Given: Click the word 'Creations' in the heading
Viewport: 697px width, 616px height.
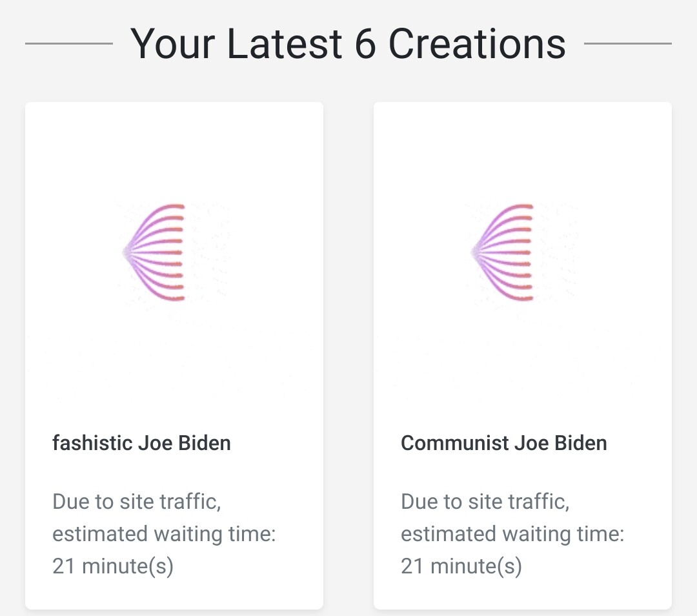Looking at the screenshot, I should 477,44.
